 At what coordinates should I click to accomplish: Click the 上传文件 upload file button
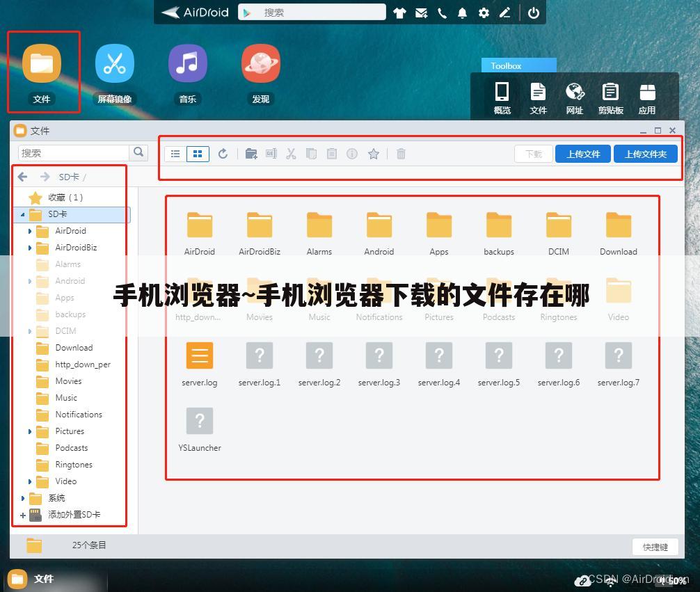[583, 154]
